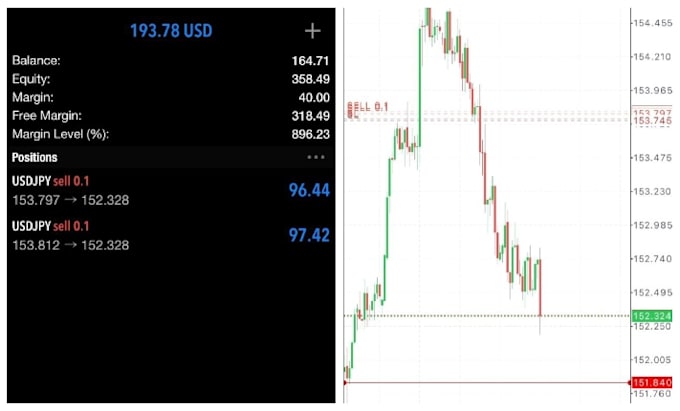Click the SELL 0.1 order label on chart
This screenshot has width=680, height=411.
[x=367, y=107]
